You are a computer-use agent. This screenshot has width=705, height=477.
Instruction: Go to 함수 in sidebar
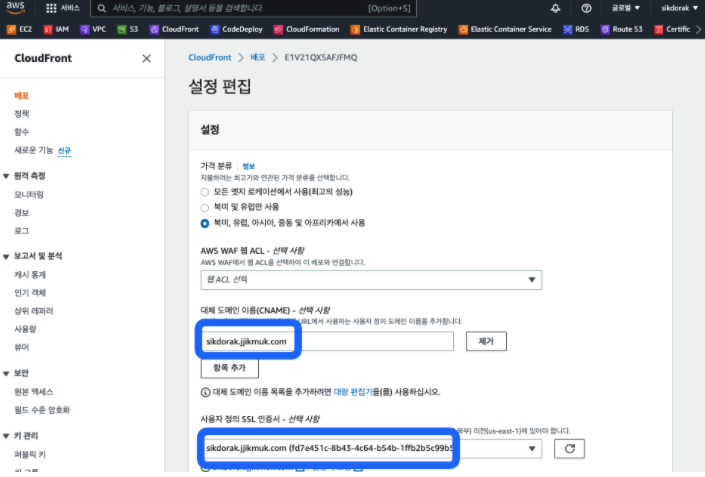[22, 132]
